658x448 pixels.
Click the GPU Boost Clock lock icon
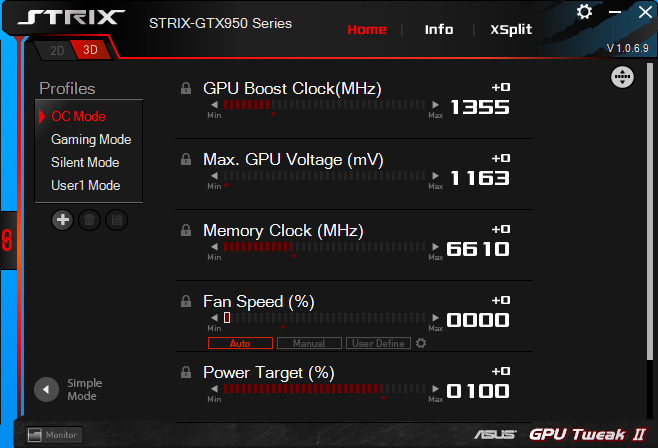pos(186,89)
